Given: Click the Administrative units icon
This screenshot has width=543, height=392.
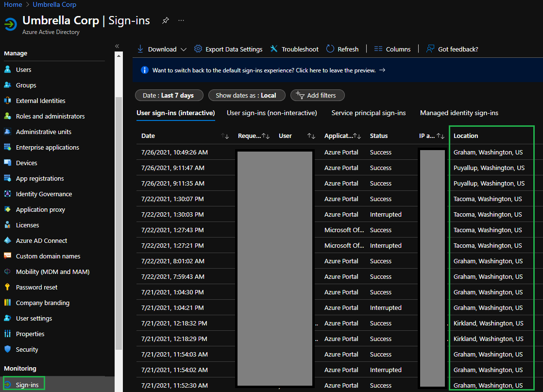Looking at the screenshot, I should coord(8,132).
